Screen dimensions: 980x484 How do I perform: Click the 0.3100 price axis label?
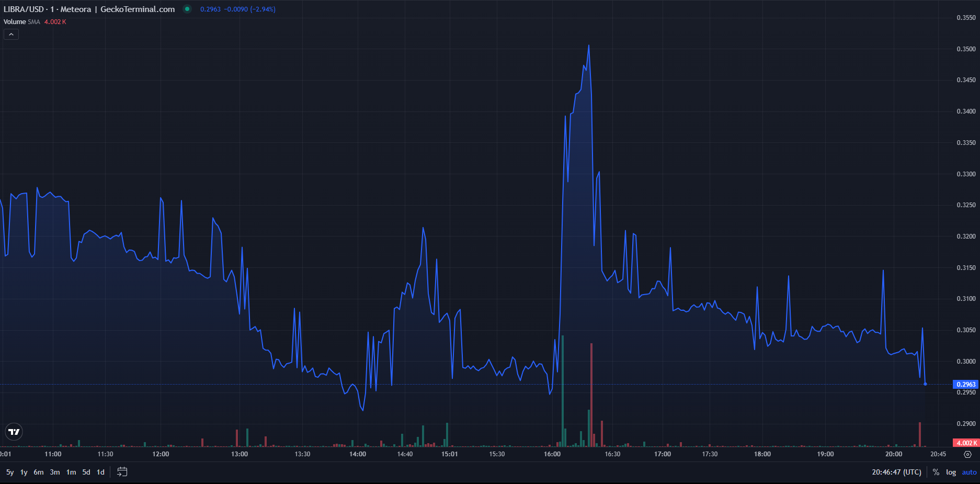[966, 299]
